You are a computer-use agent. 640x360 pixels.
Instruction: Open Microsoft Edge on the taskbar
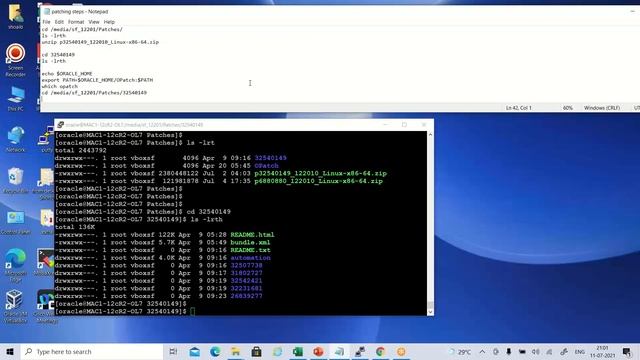[215, 351]
